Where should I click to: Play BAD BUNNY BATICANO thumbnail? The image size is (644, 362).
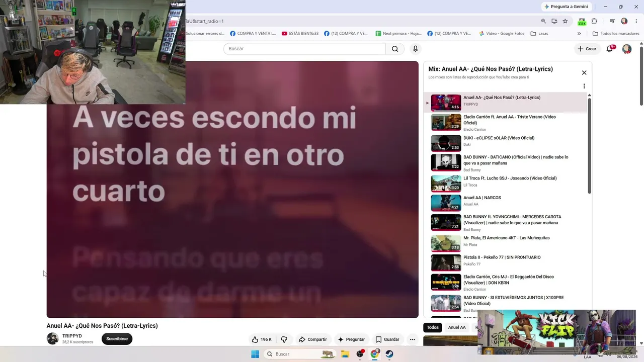(x=446, y=163)
